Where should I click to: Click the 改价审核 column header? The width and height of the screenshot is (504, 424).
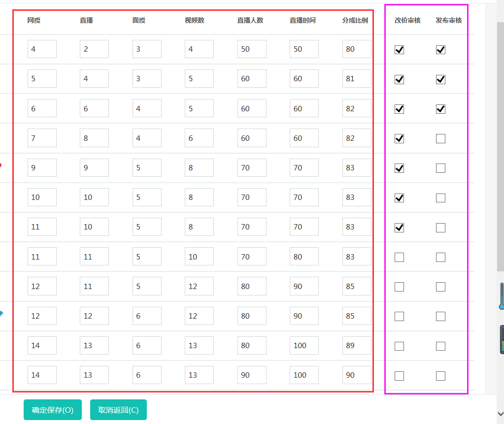(x=407, y=20)
